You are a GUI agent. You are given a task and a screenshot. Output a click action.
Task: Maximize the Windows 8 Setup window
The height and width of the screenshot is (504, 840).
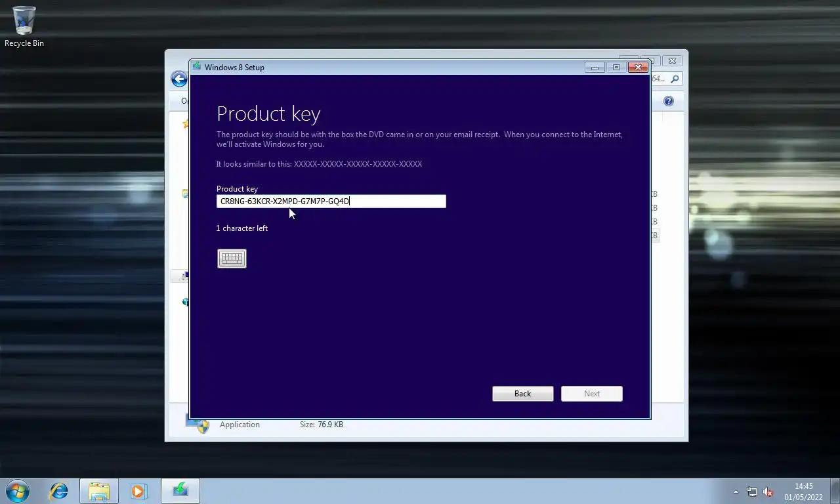(x=616, y=67)
